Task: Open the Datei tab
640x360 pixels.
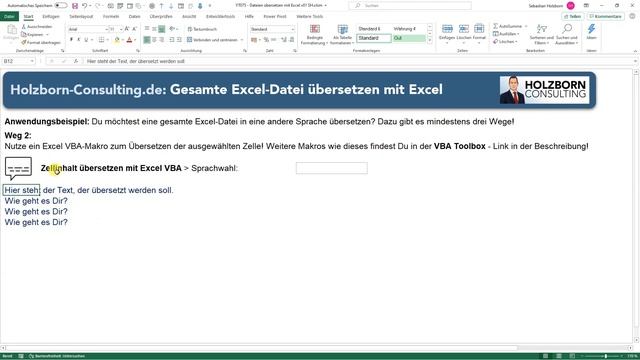Action: point(9,16)
